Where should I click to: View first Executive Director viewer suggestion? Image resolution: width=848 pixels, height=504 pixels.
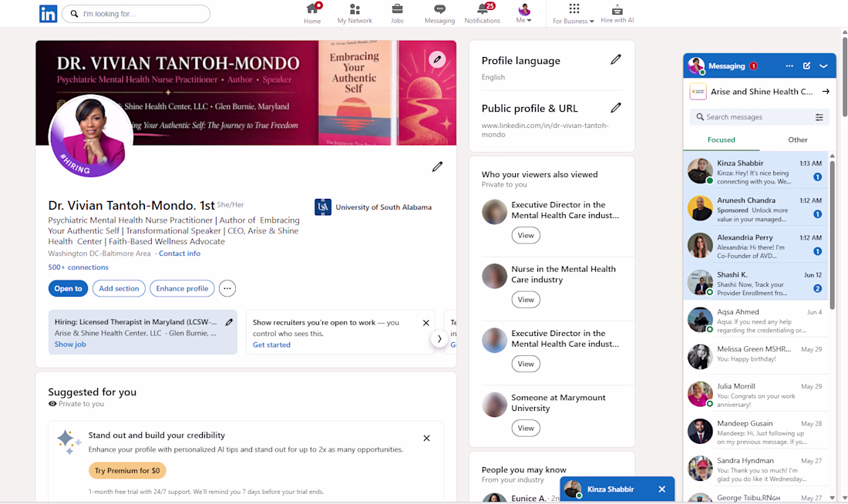coord(526,235)
